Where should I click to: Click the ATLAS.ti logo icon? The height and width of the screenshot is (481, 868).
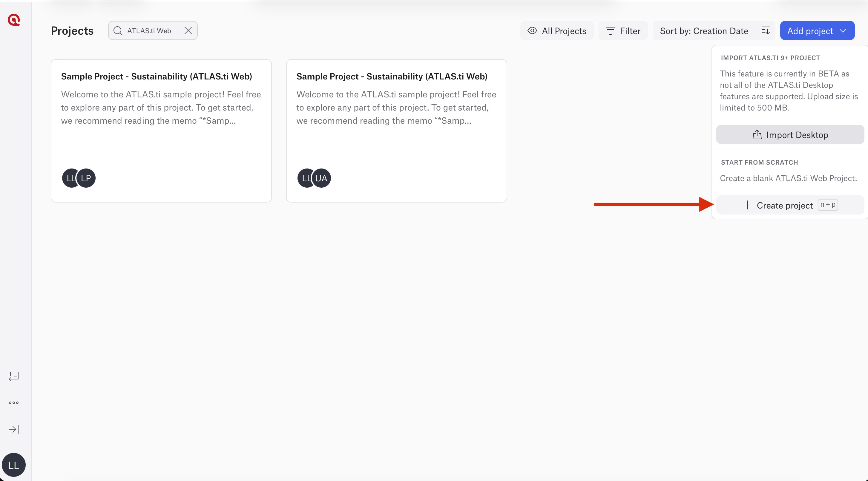[x=14, y=20]
